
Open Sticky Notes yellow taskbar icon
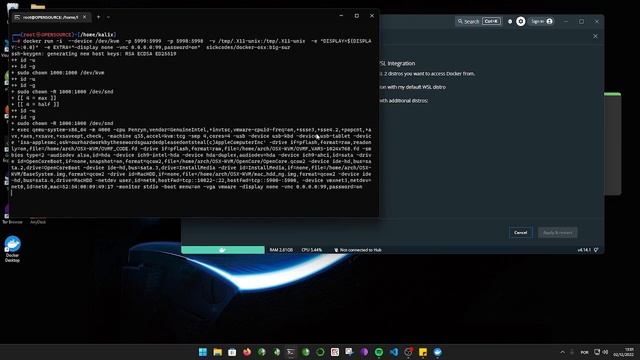423,352
